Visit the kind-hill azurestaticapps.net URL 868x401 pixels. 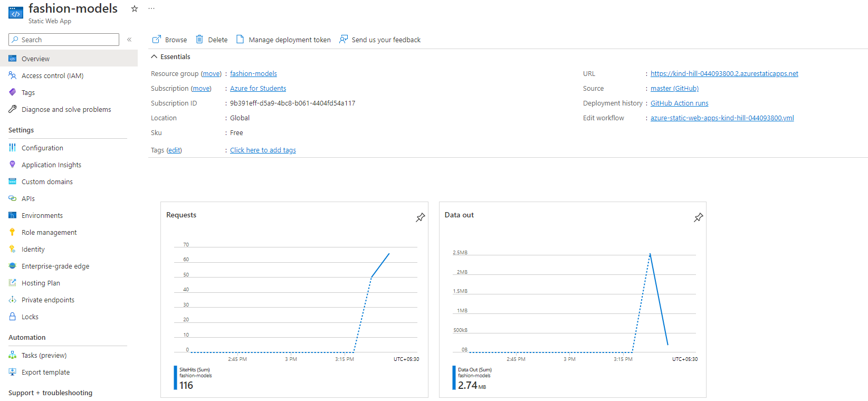coord(724,74)
